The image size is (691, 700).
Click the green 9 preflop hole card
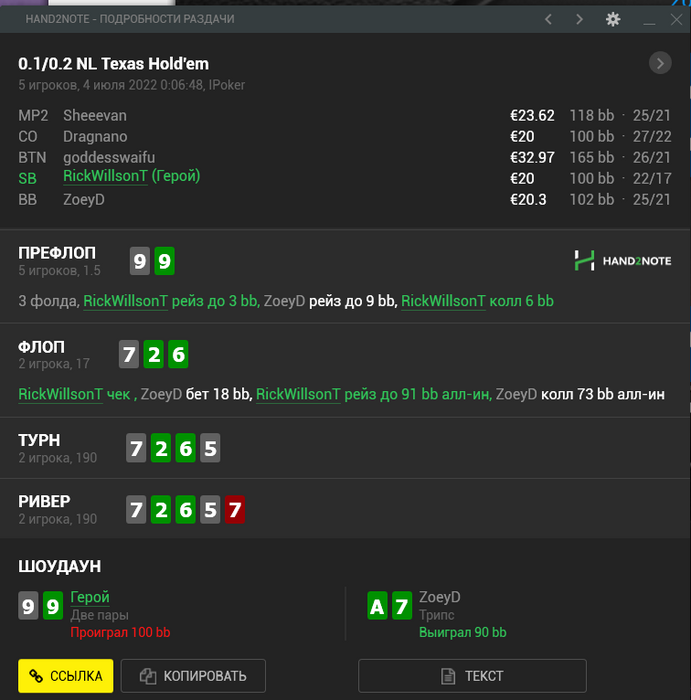tap(164, 261)
